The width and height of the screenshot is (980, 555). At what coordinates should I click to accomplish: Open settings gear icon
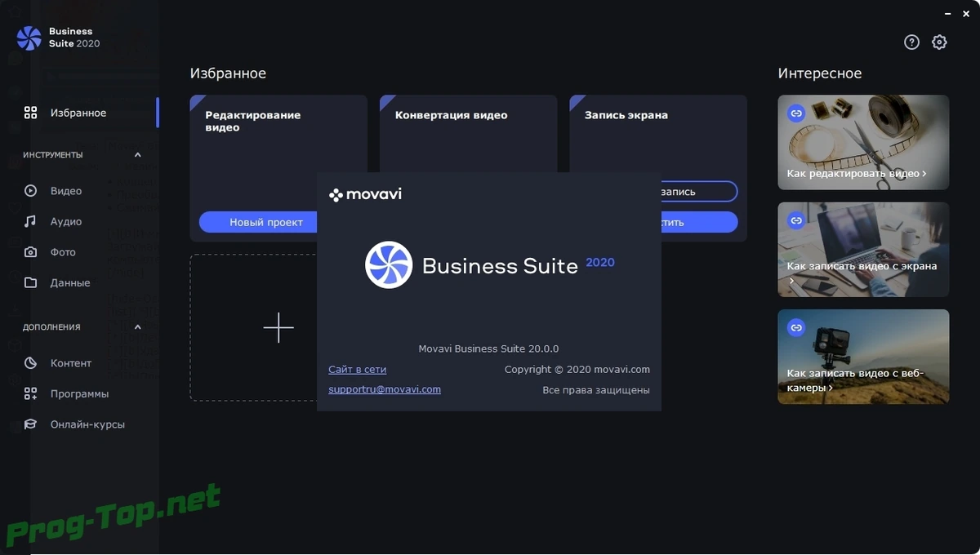[x=940, y=42]
